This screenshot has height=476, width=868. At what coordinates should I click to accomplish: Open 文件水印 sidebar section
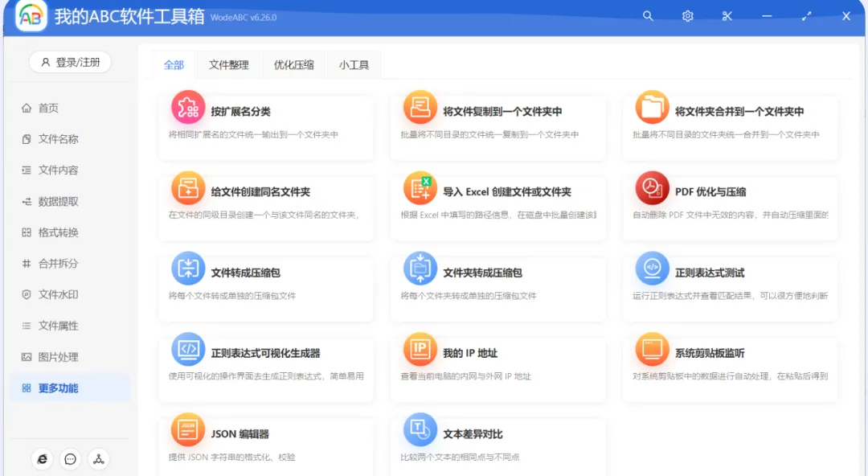tap(70, 295)
